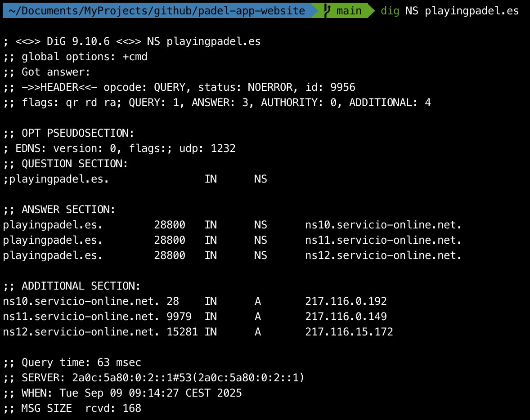The height and width of the screenshot is (420, 530).
Task: Click the ANSWER SECTION header line
Action: pos(58,209)
